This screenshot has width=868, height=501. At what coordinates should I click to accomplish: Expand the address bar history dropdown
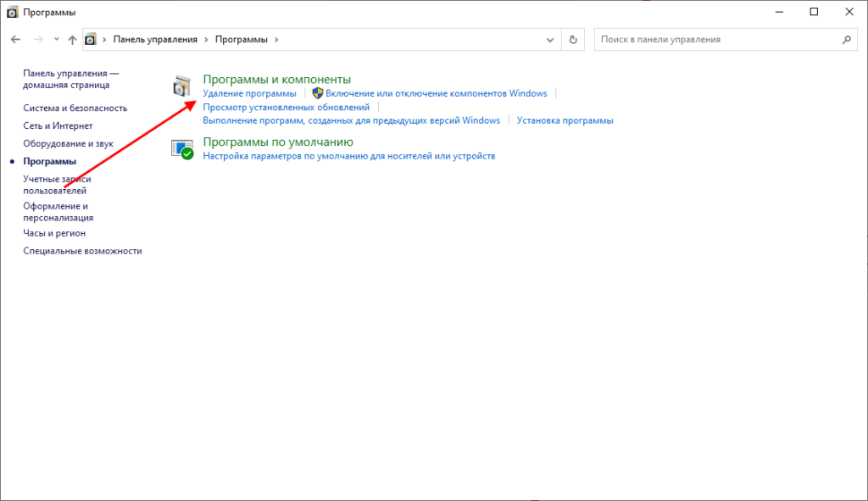coord(551,40)
